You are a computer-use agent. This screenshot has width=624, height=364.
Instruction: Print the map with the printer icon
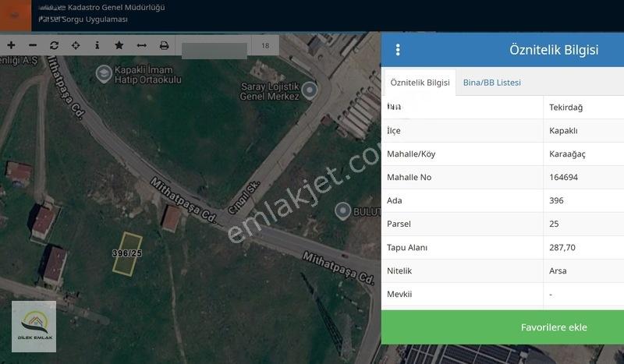pos(164,45)
